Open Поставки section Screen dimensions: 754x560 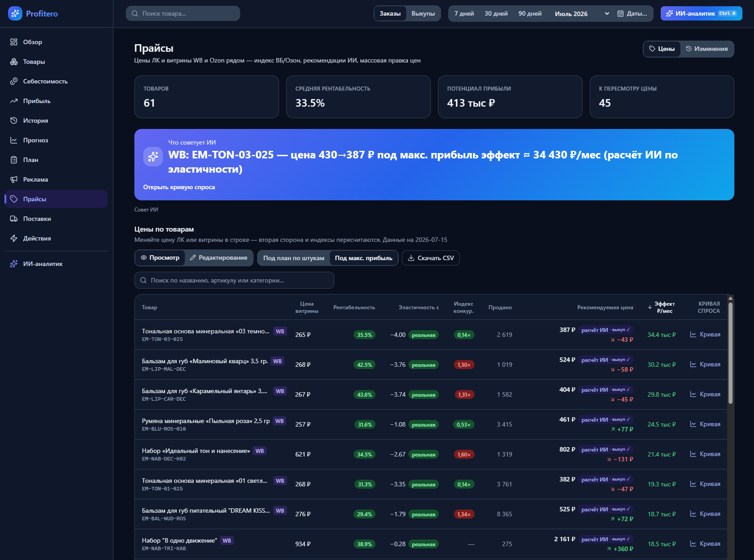tap(56, 219)
